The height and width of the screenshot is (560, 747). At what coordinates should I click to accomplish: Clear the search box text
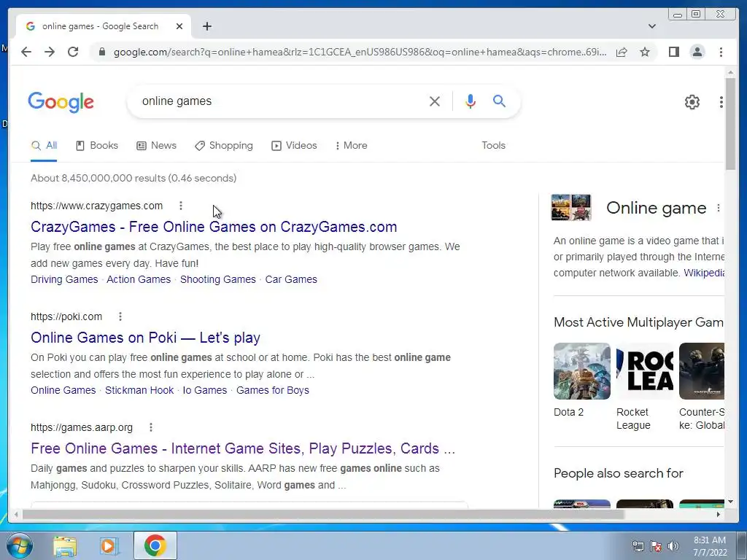tap(434, 101)
